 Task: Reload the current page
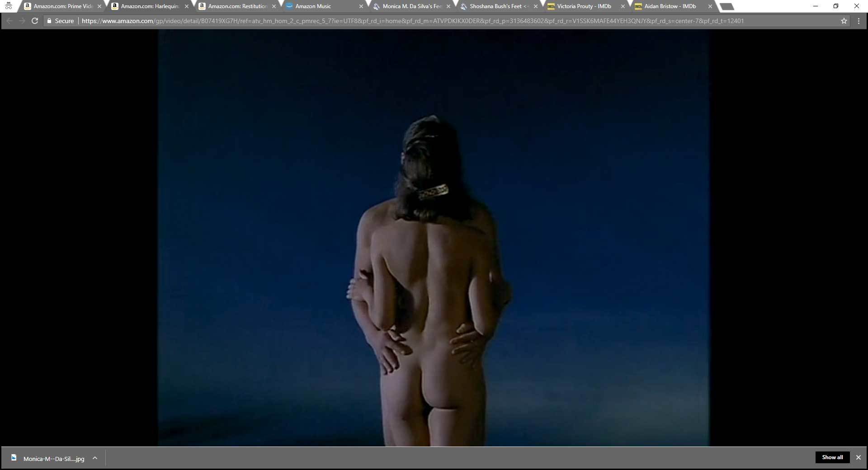[34, 21]
